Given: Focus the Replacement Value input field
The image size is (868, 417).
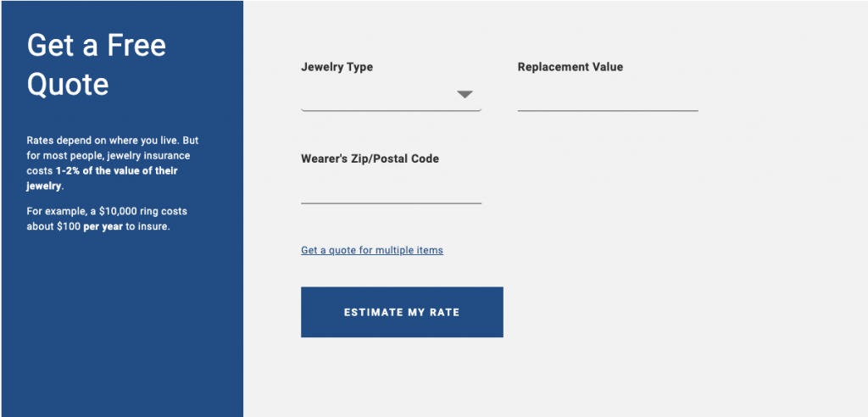Looking at the screenshot, I should (607, 97).
